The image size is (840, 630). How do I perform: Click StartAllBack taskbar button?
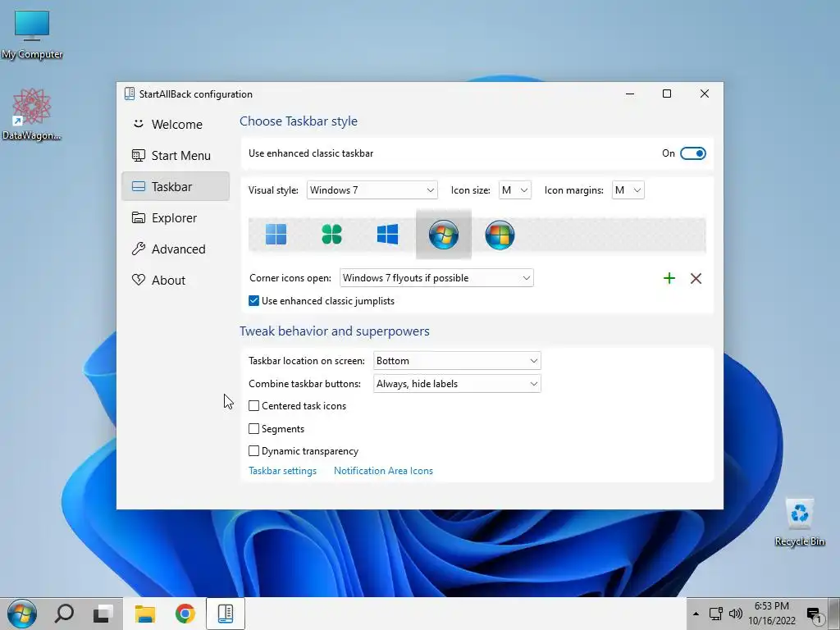tap(226, 614)
